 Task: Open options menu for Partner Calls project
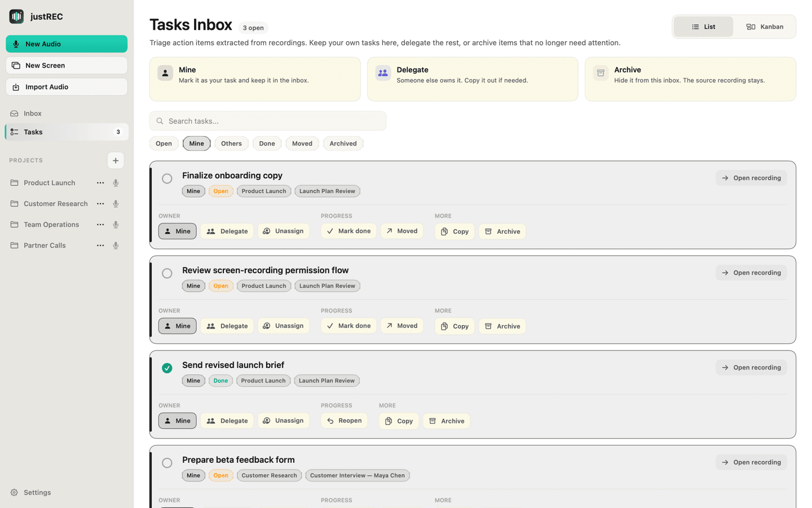100,246
